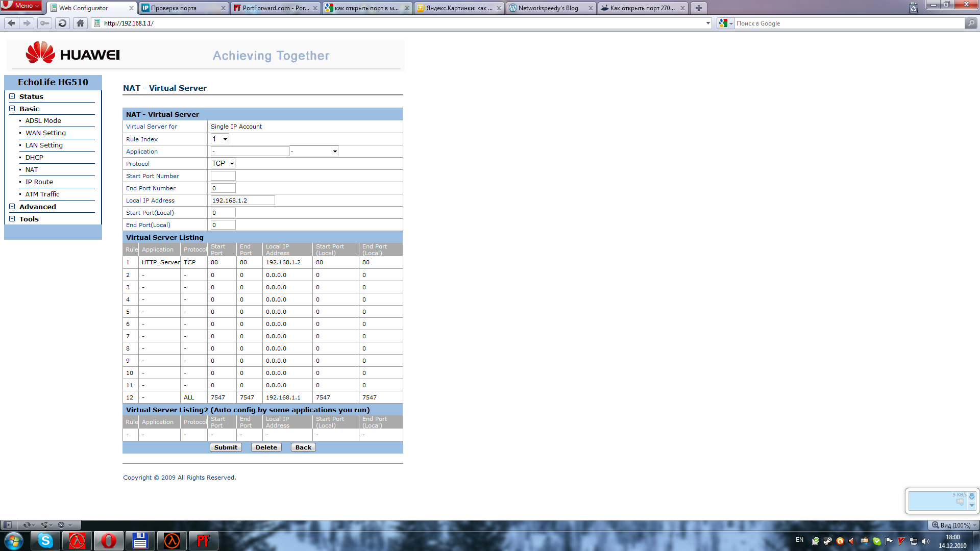Image resolution: width=980 pixels, height=551 pixels.
Task: Open Skype from the taskbar
Action: pos(45,540)
